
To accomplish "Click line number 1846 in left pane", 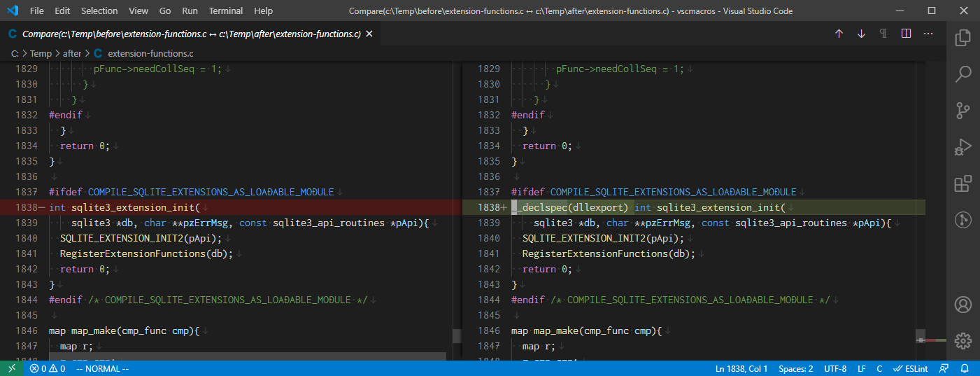I will 26,330.
